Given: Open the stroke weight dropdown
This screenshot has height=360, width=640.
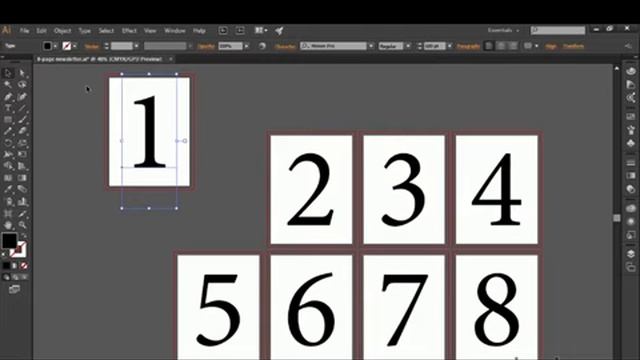Looking at the screenshot, I should [136, 46].
